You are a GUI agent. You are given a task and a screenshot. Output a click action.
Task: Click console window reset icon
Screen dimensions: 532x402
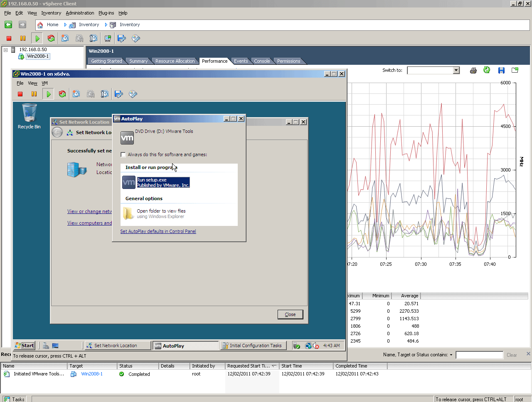pyautogui.click(x=62, y=94)
